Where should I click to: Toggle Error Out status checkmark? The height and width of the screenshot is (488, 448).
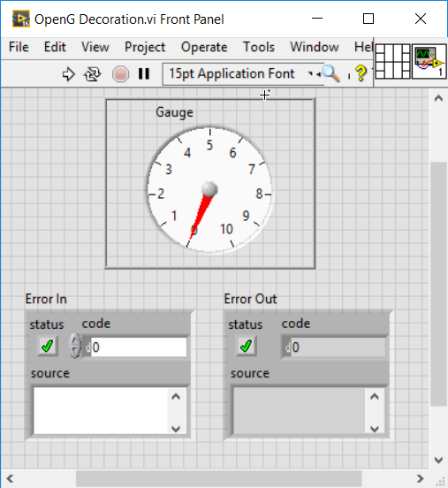coord(246,346)
